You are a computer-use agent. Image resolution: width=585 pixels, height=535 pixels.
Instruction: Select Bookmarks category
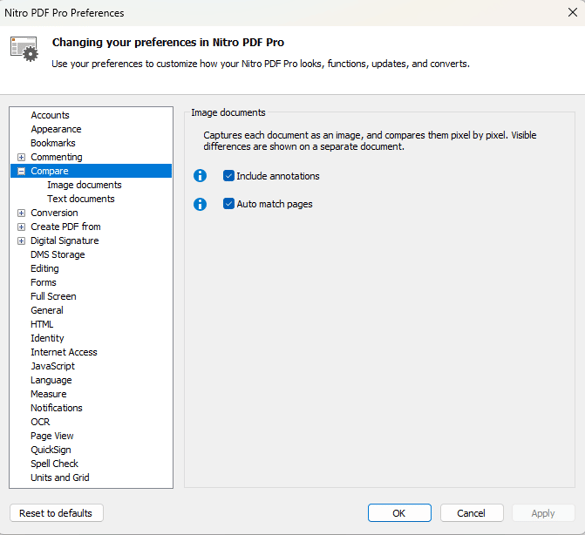(53, 143)
